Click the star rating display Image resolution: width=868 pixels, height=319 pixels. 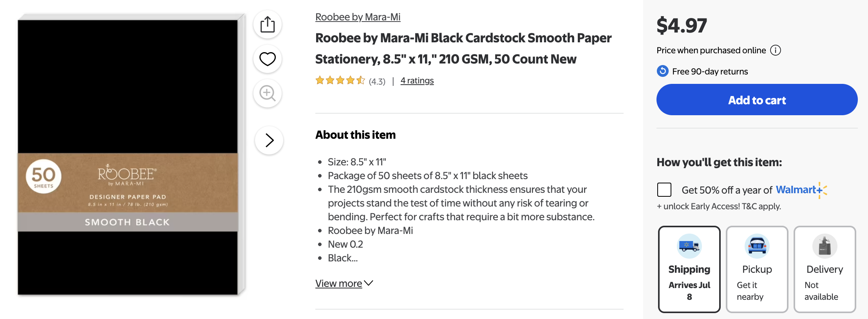pyautogui.click(x=340, y=81)
